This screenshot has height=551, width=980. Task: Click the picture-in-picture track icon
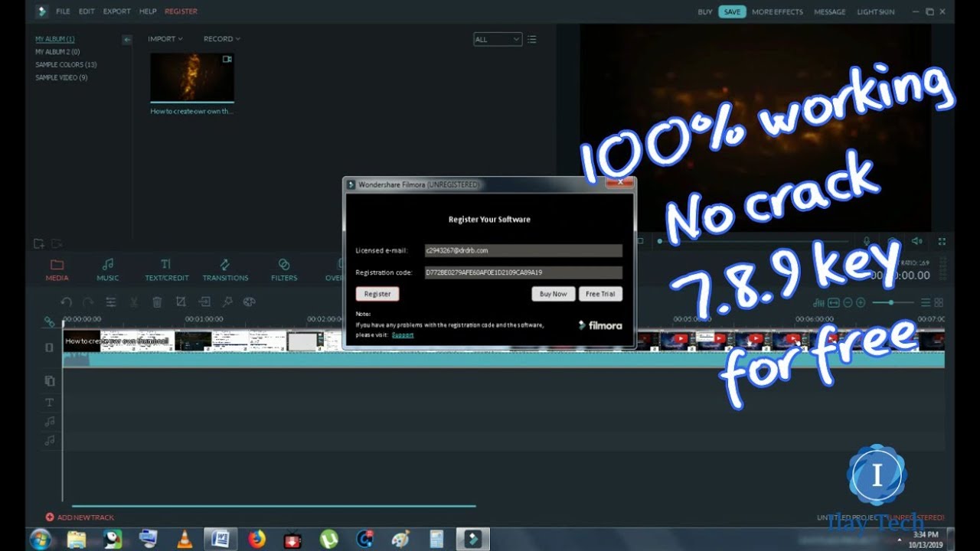point(50,381)
